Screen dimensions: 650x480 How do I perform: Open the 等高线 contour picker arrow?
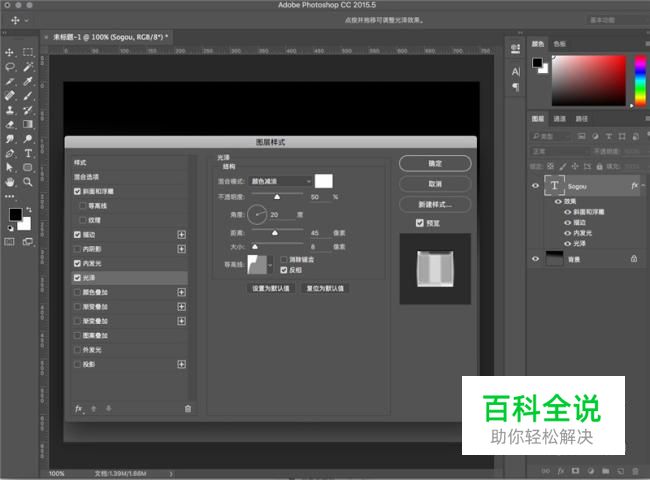pos(270,264)
